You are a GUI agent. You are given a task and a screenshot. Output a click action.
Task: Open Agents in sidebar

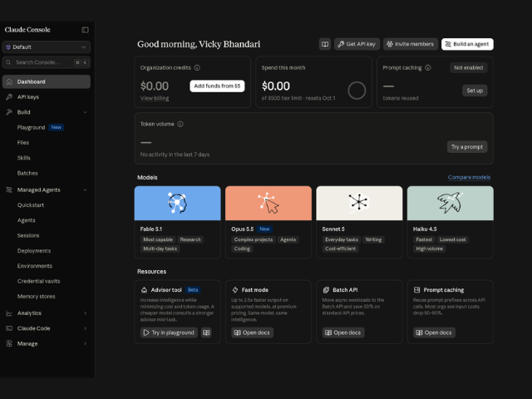point(26,220)
